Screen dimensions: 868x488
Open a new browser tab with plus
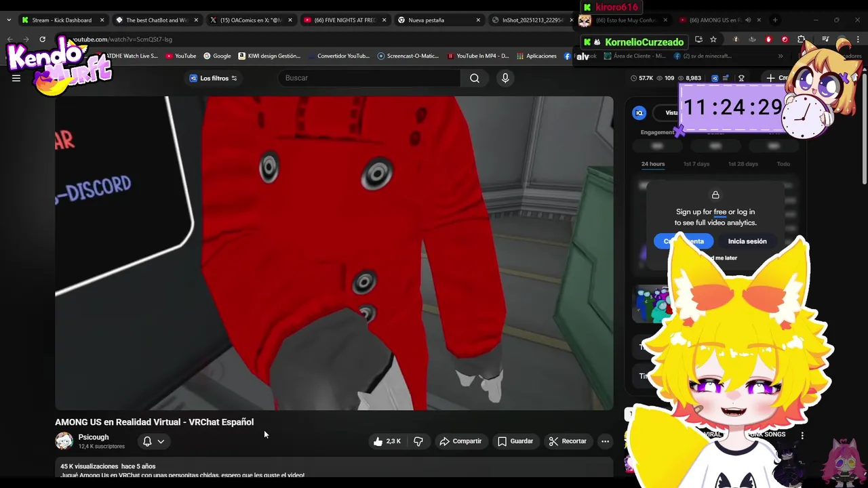tap(775, 20)
